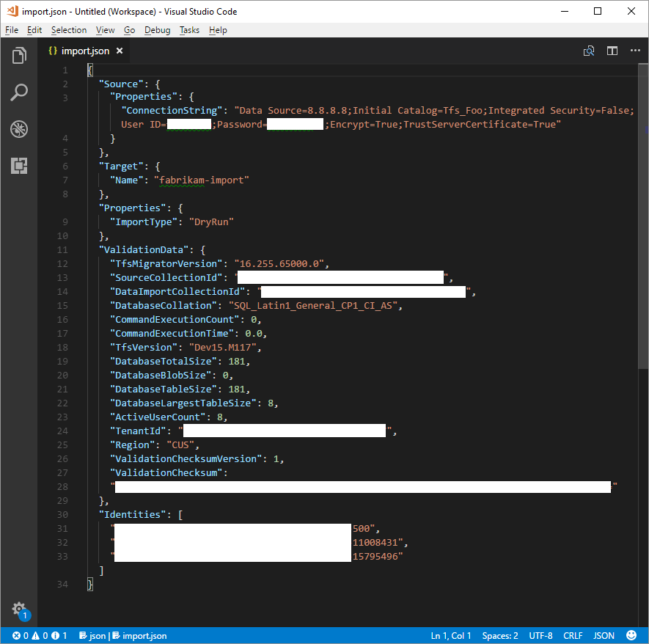Open the Extensions view icon
Viewport: 649px width, 644px height.
[x=19, y=166]
